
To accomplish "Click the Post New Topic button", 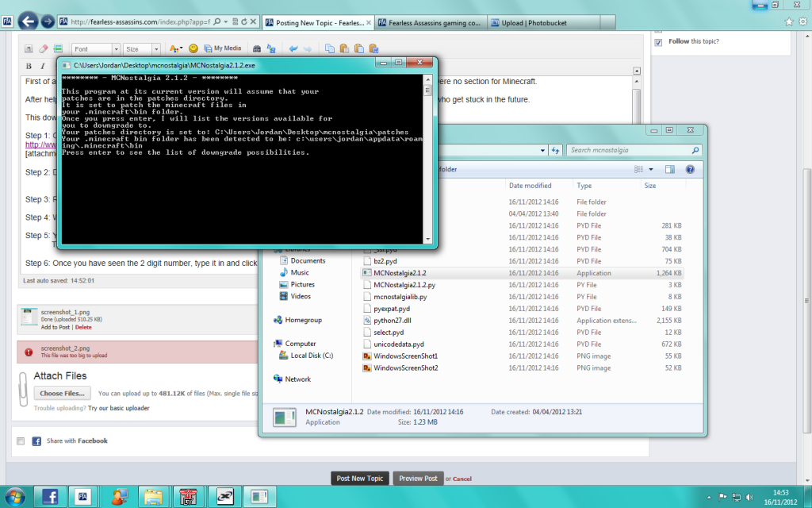I will (x=359, y=479).
